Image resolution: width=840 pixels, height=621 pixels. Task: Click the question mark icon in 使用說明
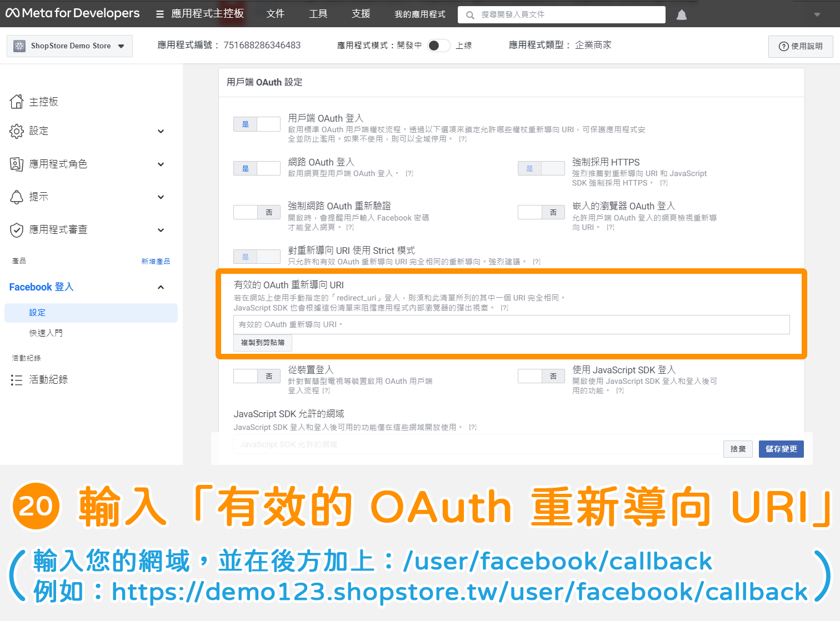coord(784,46)
